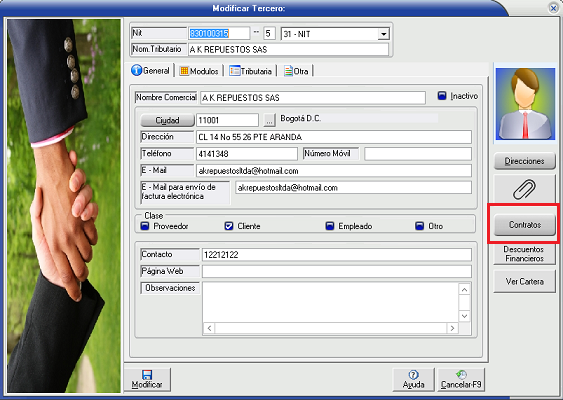The height and width of the screenshot is (400, 563).
Task: Click Observaciones scroll up arrow
Action: tap(464, 289)
